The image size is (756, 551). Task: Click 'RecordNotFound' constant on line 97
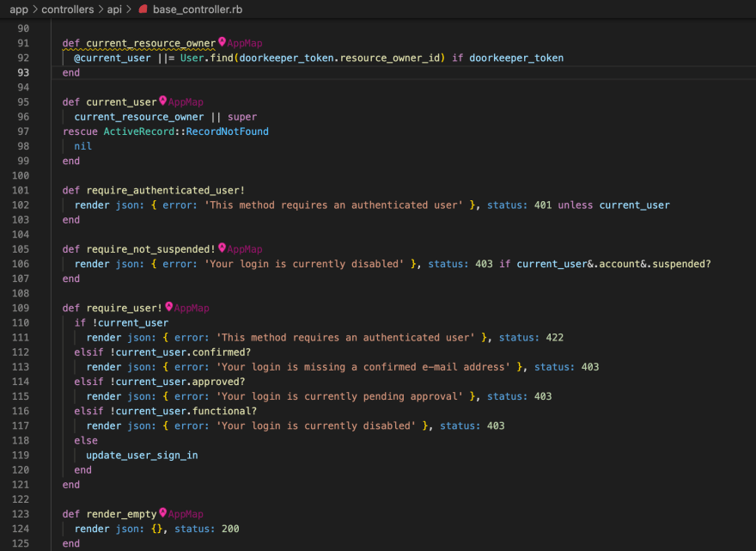coord(227,132)
